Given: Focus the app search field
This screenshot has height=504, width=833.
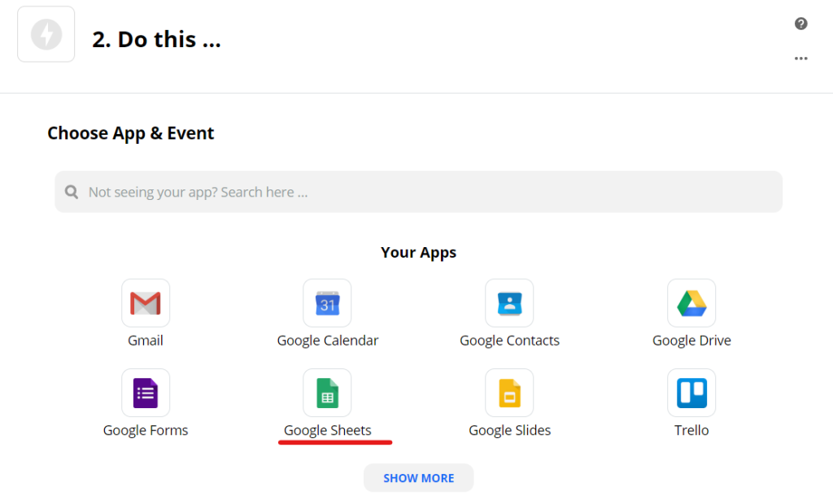Looking at the screenshot, I should coord(419,192).
